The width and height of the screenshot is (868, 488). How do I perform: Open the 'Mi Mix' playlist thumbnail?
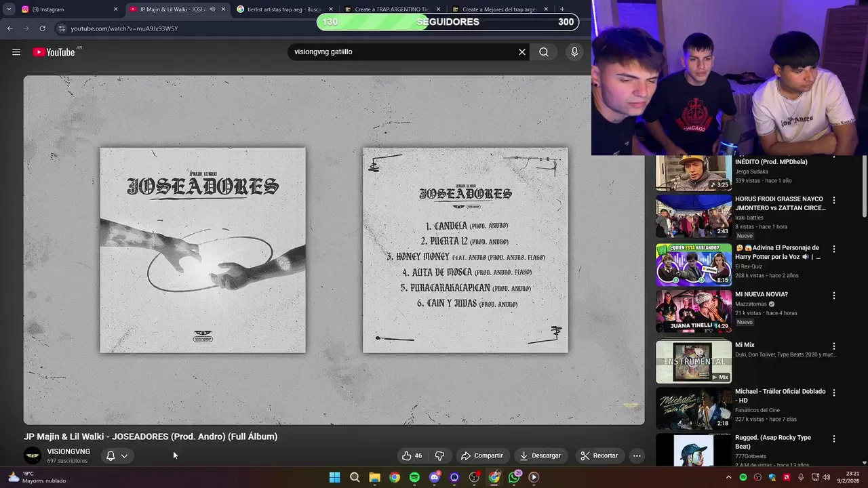[694, 362]
